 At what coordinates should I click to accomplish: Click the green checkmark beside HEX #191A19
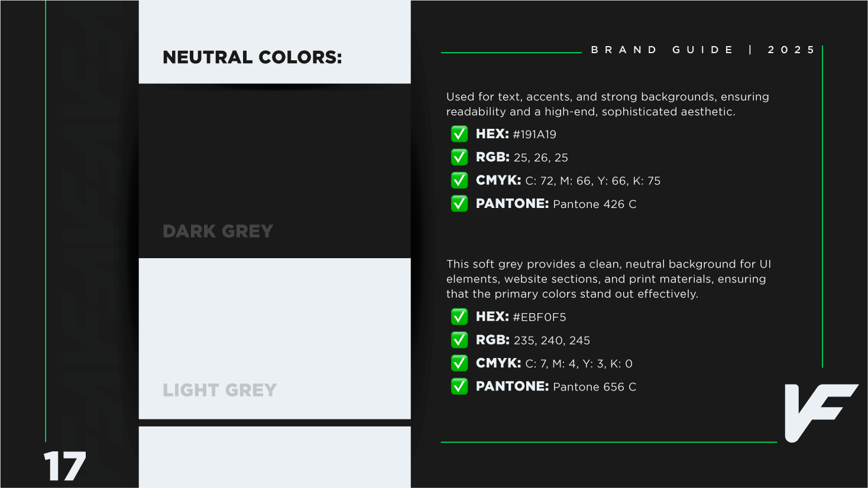(x=459, y=134)
